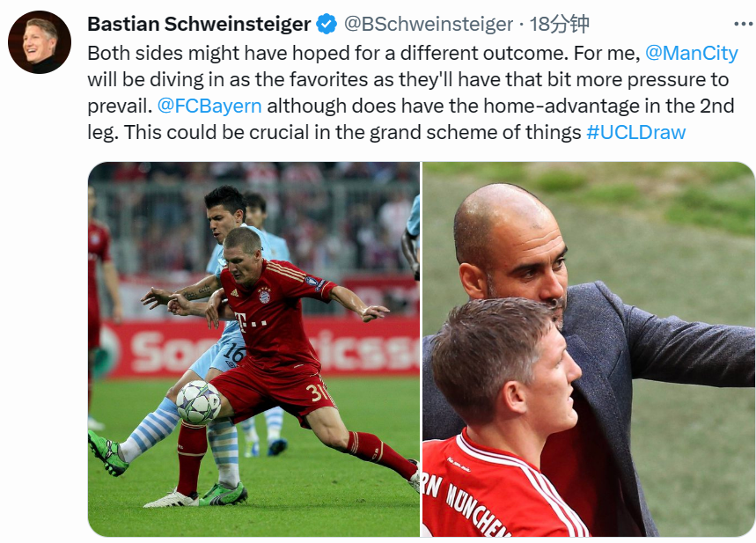Click the Bayern crest on red shirt
Screen dimensions: 756x543
coord(264,296)
